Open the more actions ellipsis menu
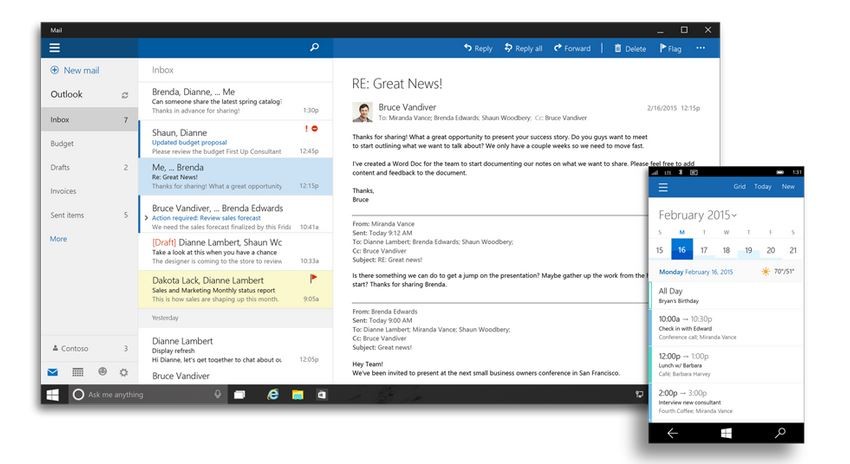Image resolution: width=850 pixels, height=464 pixels. pos(701,48)
